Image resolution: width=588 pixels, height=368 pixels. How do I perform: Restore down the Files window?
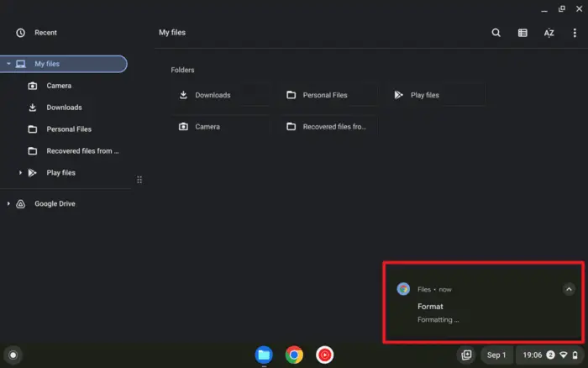point(561,8)
